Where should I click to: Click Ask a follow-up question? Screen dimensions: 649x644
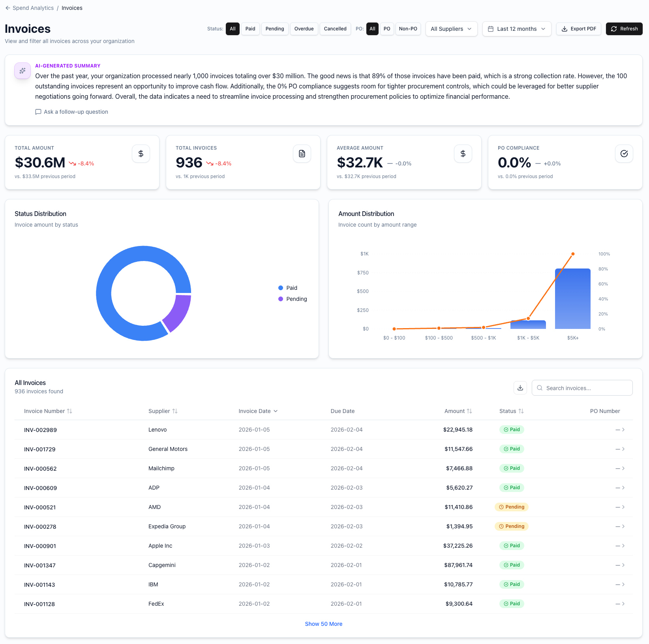(71, 112)
